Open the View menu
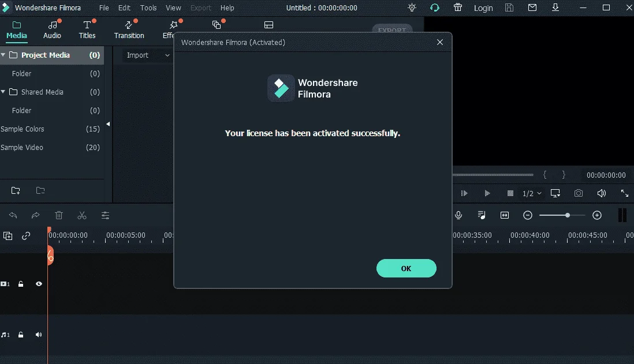The width and height of the screenshot is (634, 364). click(173, 7)
